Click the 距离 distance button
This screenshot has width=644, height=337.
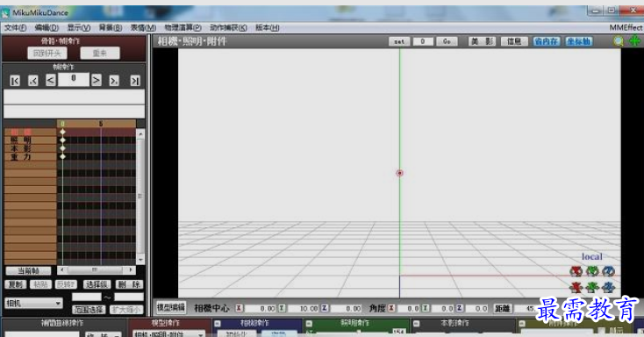[502, 308]
